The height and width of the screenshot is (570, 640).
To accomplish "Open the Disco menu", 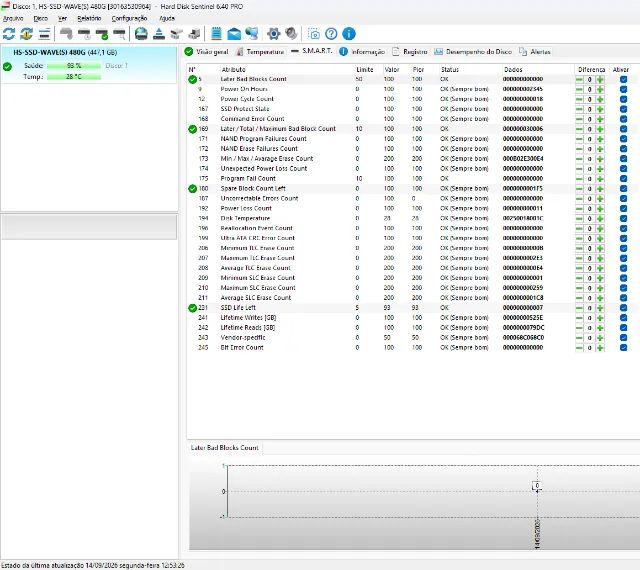I will coord(40,18).
